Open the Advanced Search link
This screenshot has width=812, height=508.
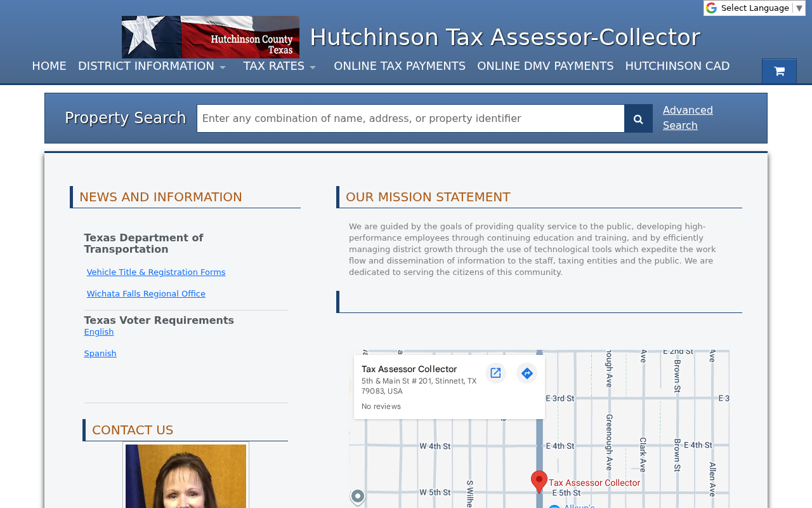click(x=688, y=118)
